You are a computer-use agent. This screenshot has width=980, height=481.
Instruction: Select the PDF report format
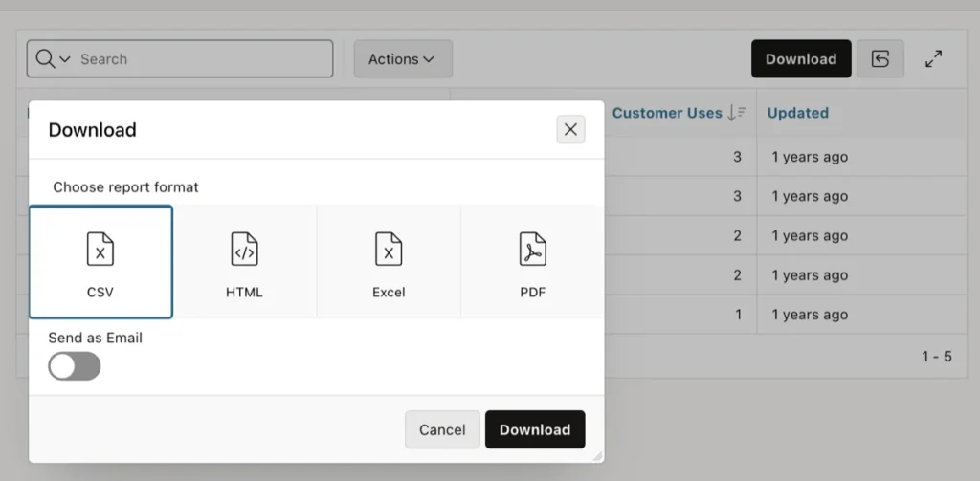coord(532,262)
